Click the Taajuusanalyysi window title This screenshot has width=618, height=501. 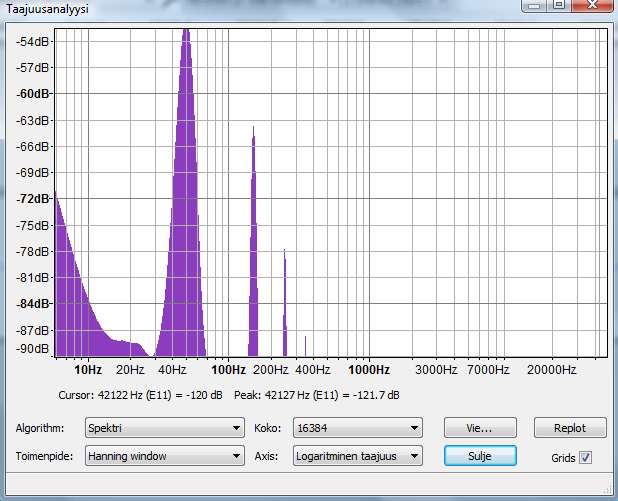pos(47,9)
